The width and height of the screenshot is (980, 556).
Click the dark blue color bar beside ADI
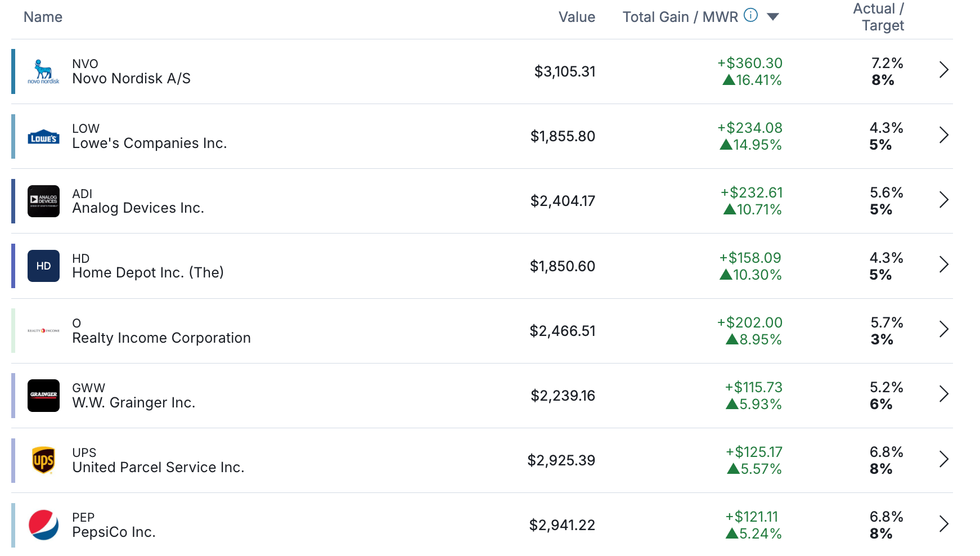tap(13, 201)
